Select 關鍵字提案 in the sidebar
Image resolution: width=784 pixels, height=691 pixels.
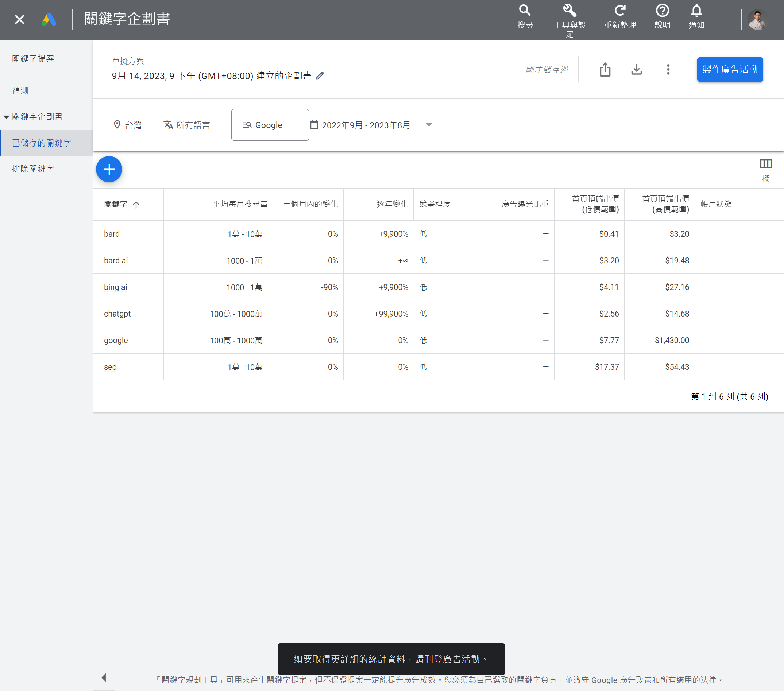tap(33, 59)
